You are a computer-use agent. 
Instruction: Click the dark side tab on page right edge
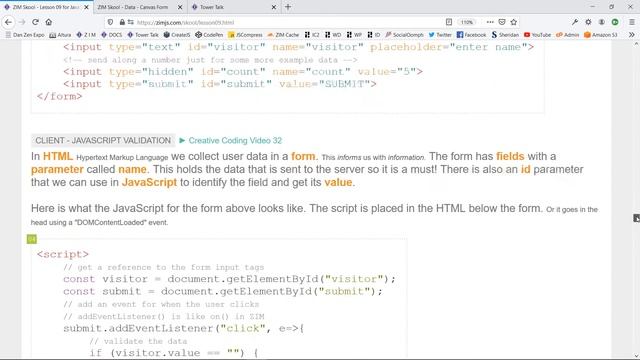coord(636,218)
